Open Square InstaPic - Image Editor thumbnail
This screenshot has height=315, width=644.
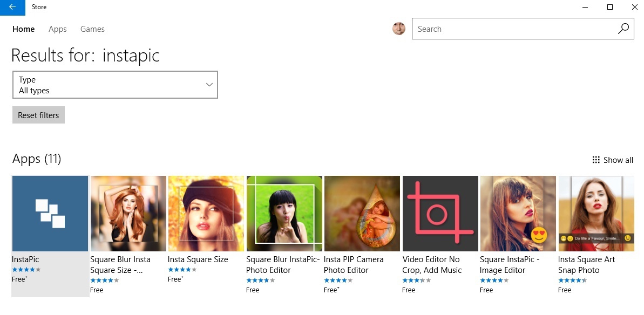(518, 214)
